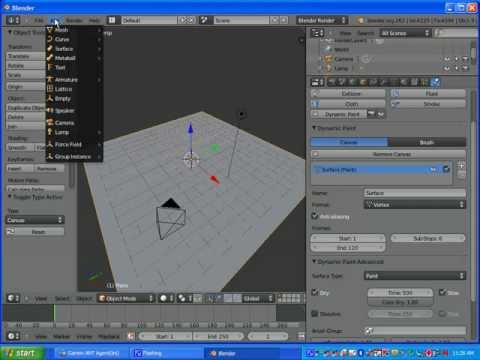Open the Format dropdown showing Vertex
The height and width of the screenshot is (360, 480).
[415, 204]
